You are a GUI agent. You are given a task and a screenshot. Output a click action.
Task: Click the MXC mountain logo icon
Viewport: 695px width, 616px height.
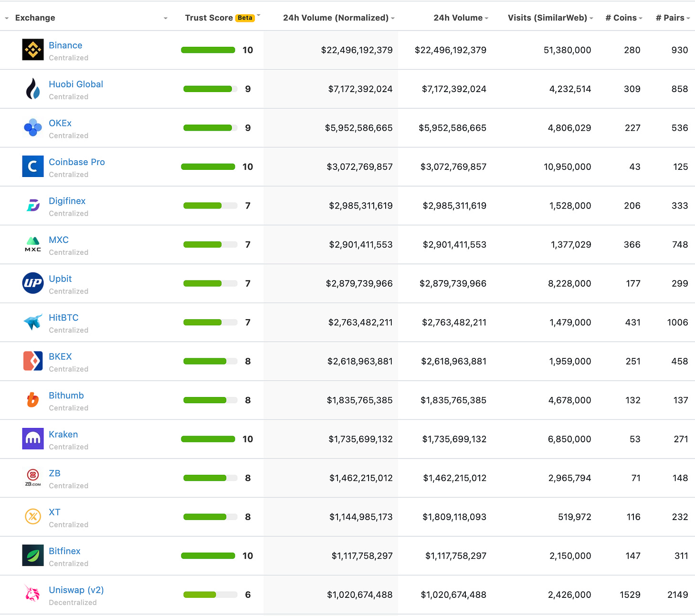[x=33, y=244]
